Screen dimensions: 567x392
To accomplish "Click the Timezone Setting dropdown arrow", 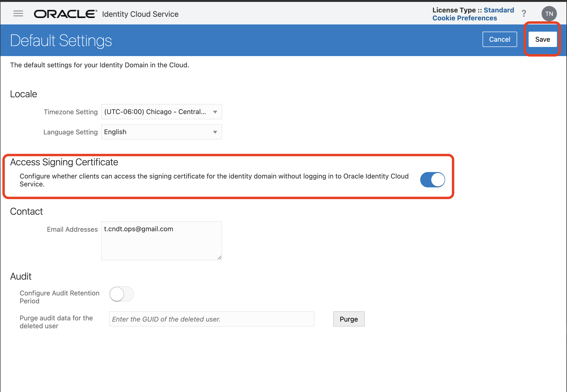I will coord(215,112).
